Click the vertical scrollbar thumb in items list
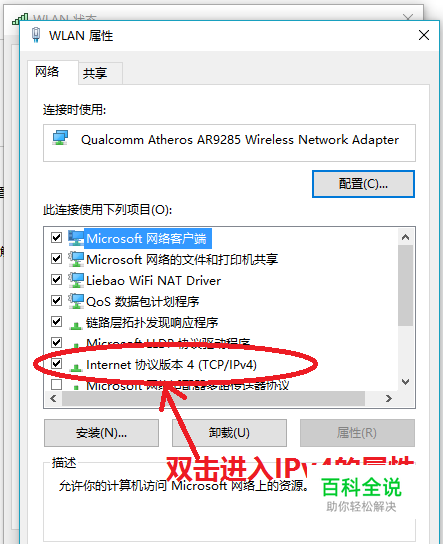 click(x=405, y=286)
